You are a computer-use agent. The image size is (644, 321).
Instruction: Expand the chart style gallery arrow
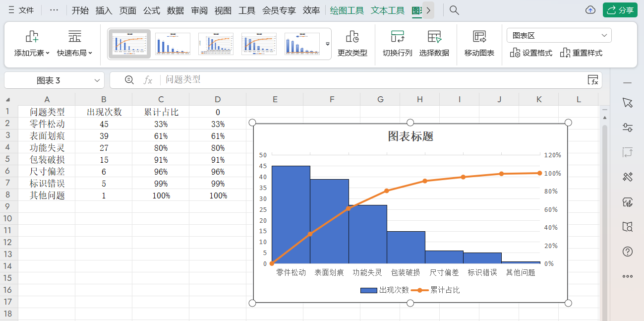(327, 44)
